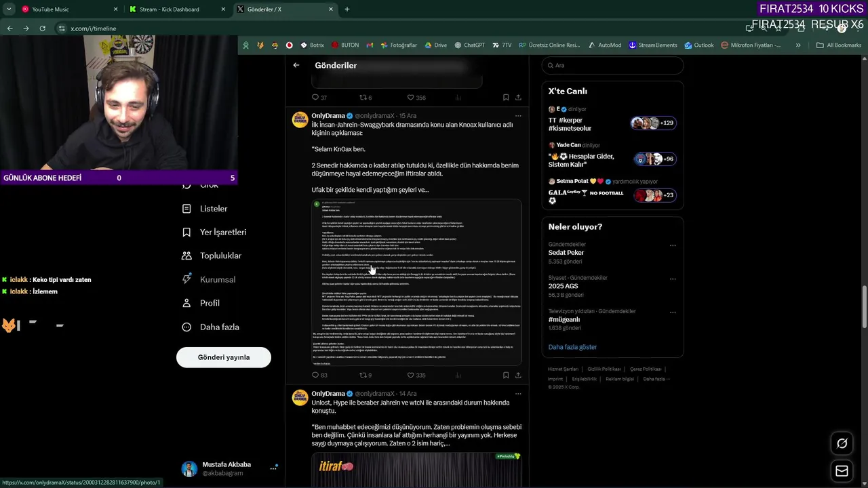Open BUTON bookmark
The width and height of the screenshot is (868, 488).
pos(345,45)
